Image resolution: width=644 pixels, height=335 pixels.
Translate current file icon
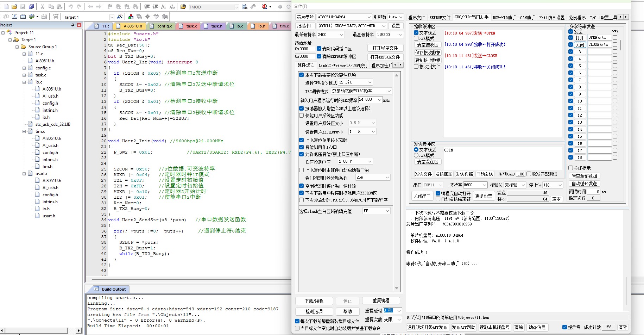click(x=6, y=17)
